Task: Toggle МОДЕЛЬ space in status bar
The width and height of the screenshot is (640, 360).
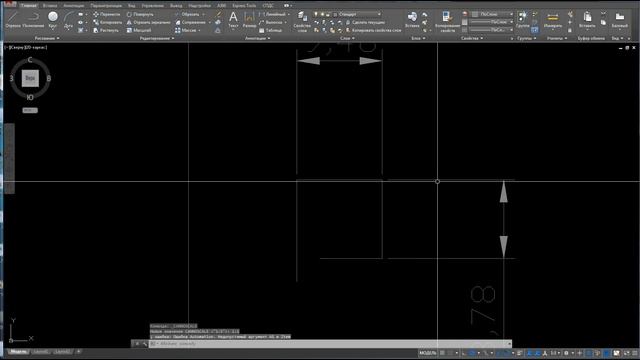Action: [x=428, y=353]
